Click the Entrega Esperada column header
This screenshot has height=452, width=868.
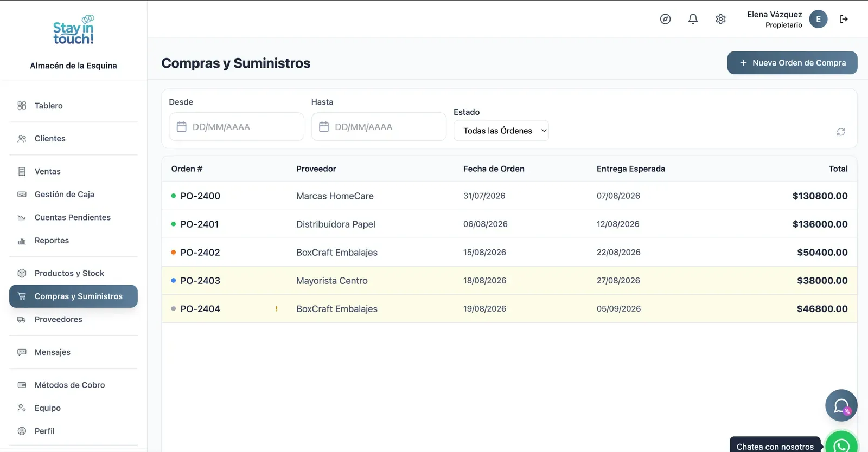[631, 169]
